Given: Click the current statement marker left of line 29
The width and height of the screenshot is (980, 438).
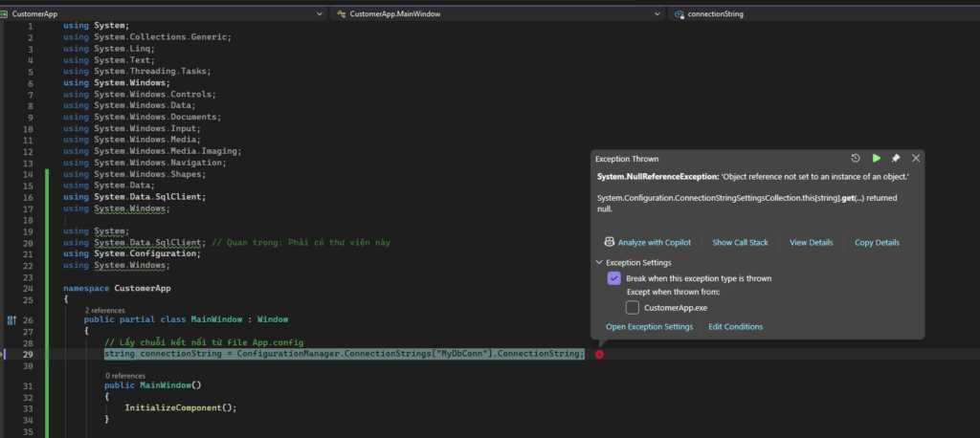Looking at the screenshot, I should (x=3, y=354).
